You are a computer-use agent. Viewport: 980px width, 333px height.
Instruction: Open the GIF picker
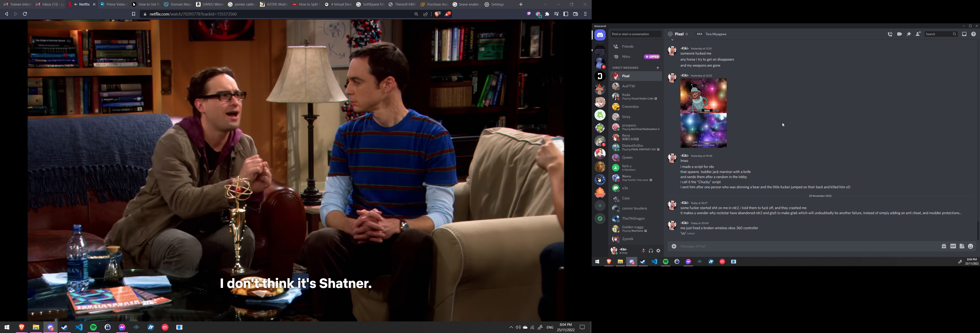pos(953,247)
